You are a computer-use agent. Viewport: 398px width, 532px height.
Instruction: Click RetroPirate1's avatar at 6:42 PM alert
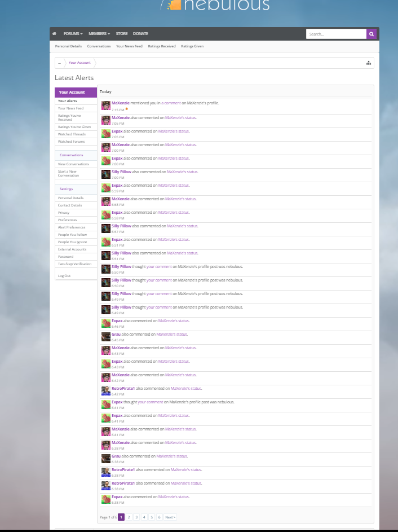pyautogui.click(x=106, y=391)
